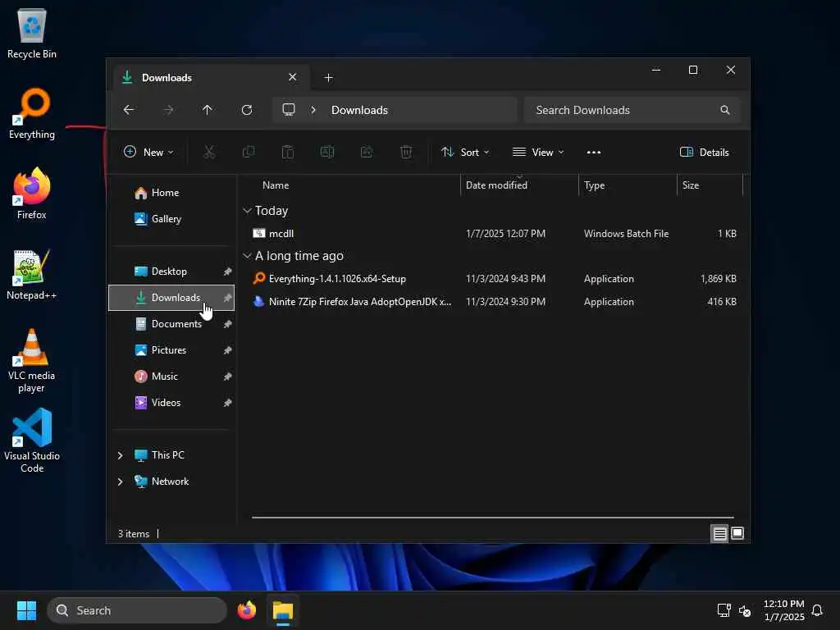Go forward with the forward arrow
Screen dimensions: 840x630
pyautogui.click(x=168, y=110)
